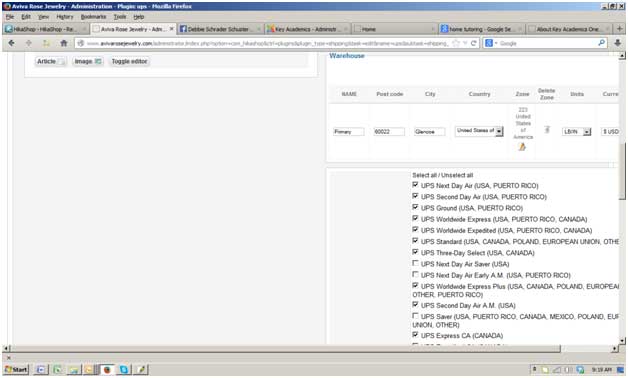Click the edit zone pencil icon
The width and height of the screenshot is (628, 378).
coord(522,147)
